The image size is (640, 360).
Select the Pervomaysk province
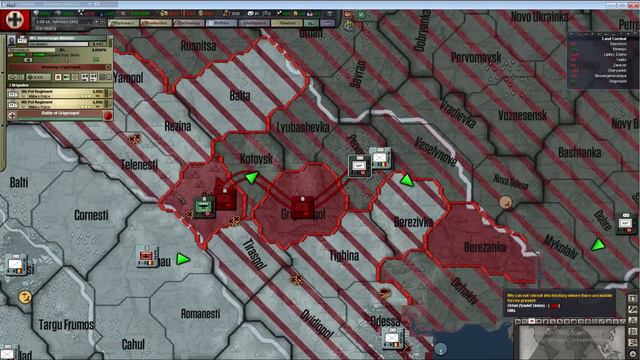click(x=476, y=58)
